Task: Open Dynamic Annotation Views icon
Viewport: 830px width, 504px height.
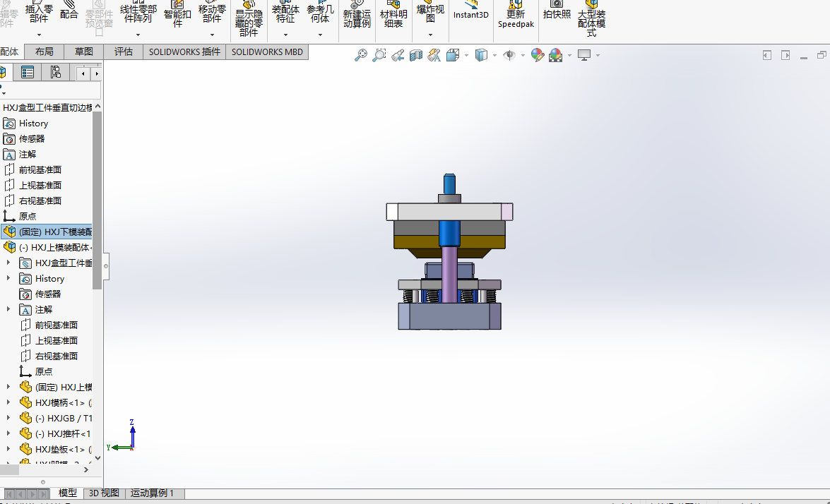Action: 434,55
